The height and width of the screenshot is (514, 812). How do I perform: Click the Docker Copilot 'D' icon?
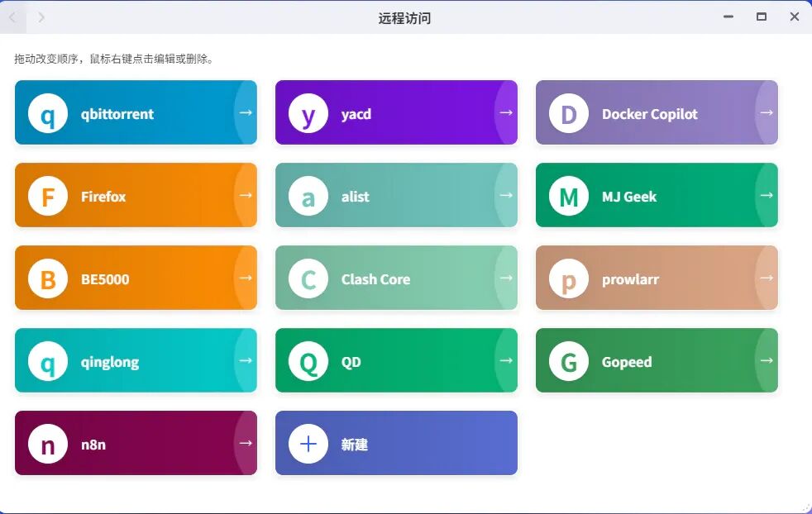[x=569, y=113]
